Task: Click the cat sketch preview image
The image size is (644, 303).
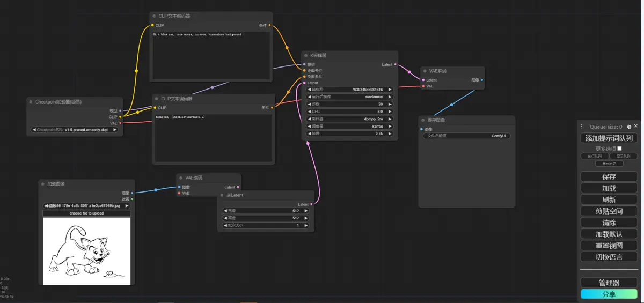Action: pos(86,251)
